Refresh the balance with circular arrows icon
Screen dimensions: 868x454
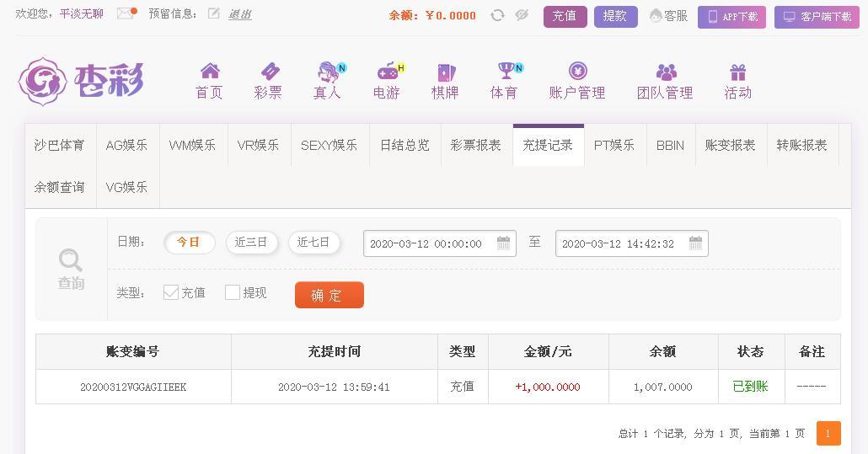497,15
